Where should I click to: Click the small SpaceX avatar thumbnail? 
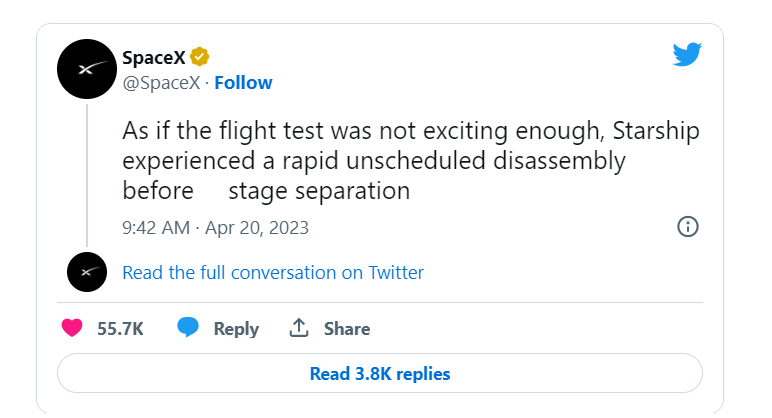pyautogui.click(x=87, y=272)
